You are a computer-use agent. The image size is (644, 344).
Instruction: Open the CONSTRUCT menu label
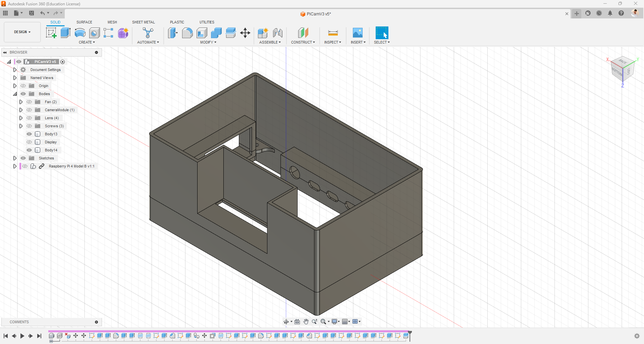303,42
